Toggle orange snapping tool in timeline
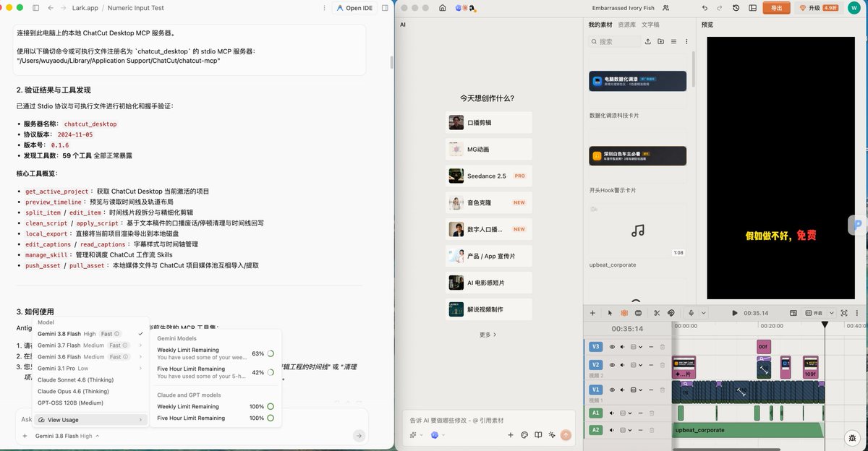This screenshot has width=868, height=451. pos(624,313)
